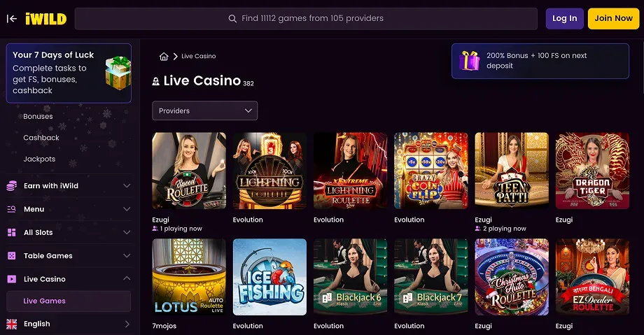Image resolution: width=644 pixels, height=335 pixels.
Task: Click the All Slots grid icon
Action: point(11,232)
